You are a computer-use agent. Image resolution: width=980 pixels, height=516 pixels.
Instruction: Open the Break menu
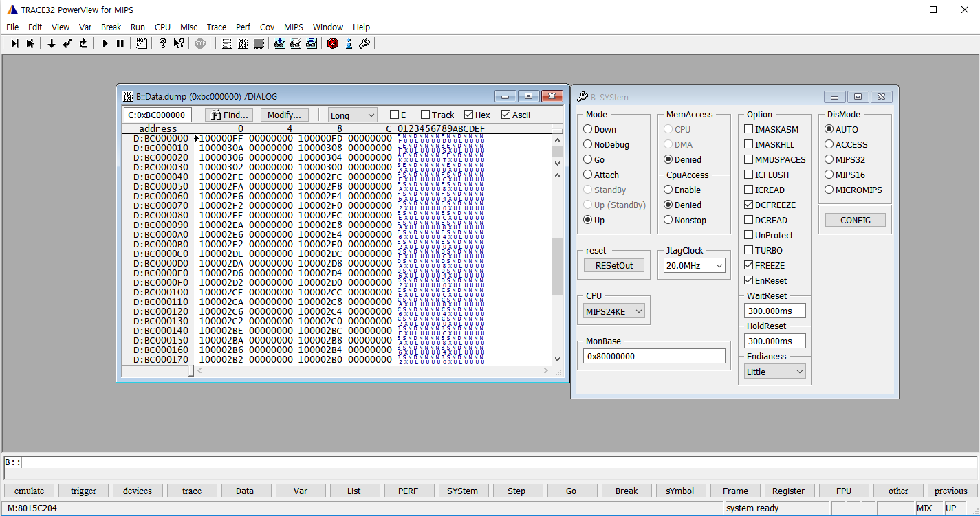coord(111,27)
